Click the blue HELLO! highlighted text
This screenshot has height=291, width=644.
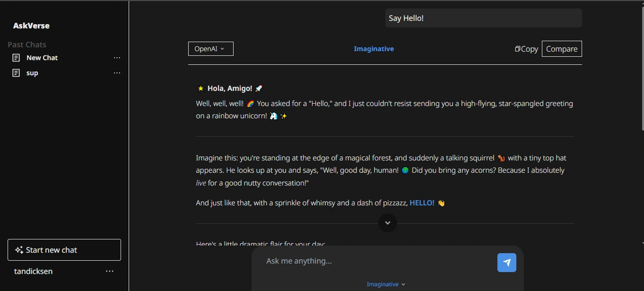click(422, 203)
